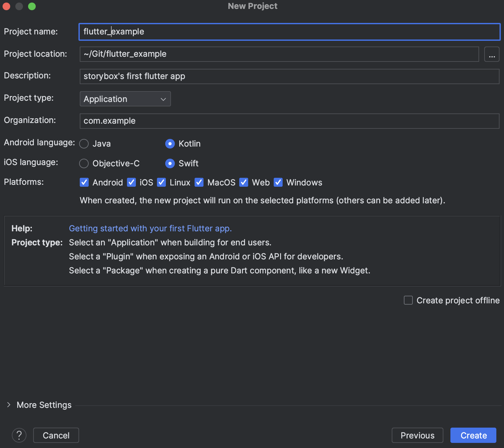This screenshot has height=448, width=504.
Task: Click the selected platforms note text
Action: click(x=263, y=200)
